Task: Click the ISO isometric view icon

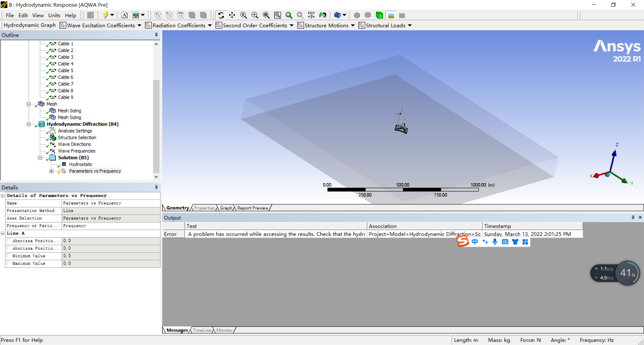Action: coord(311,15)
